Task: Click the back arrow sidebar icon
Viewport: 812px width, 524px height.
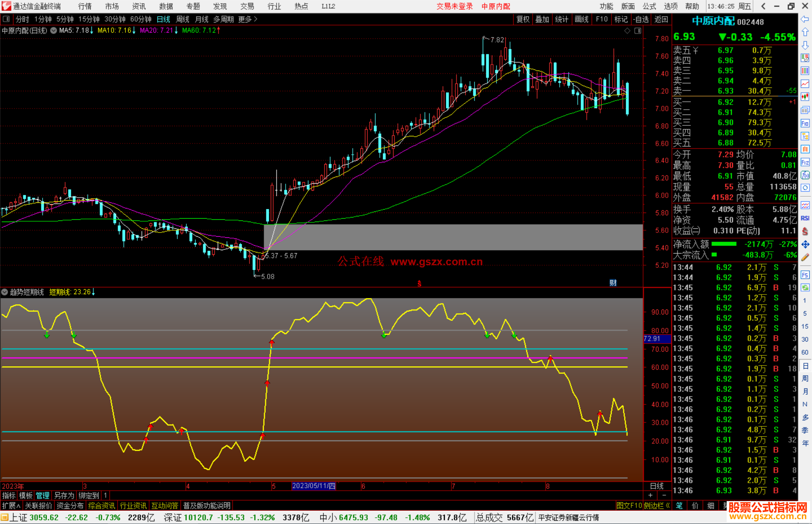Action: coord(805,19)
